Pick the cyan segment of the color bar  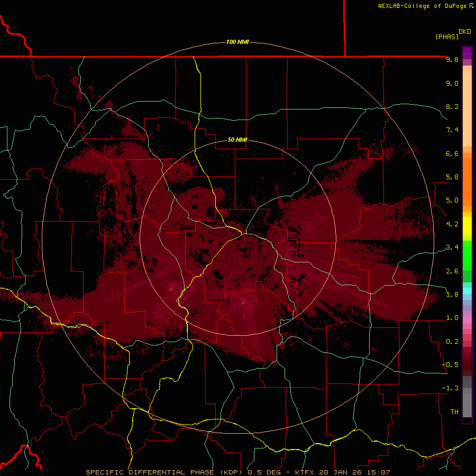click(x=467, y=291)
